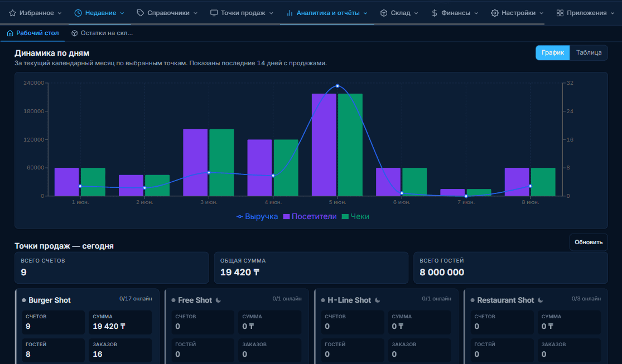The image size is (622, 364).
Task: Click the purple visitors bar for 3 июн.
Action: (x=195, y=163)
